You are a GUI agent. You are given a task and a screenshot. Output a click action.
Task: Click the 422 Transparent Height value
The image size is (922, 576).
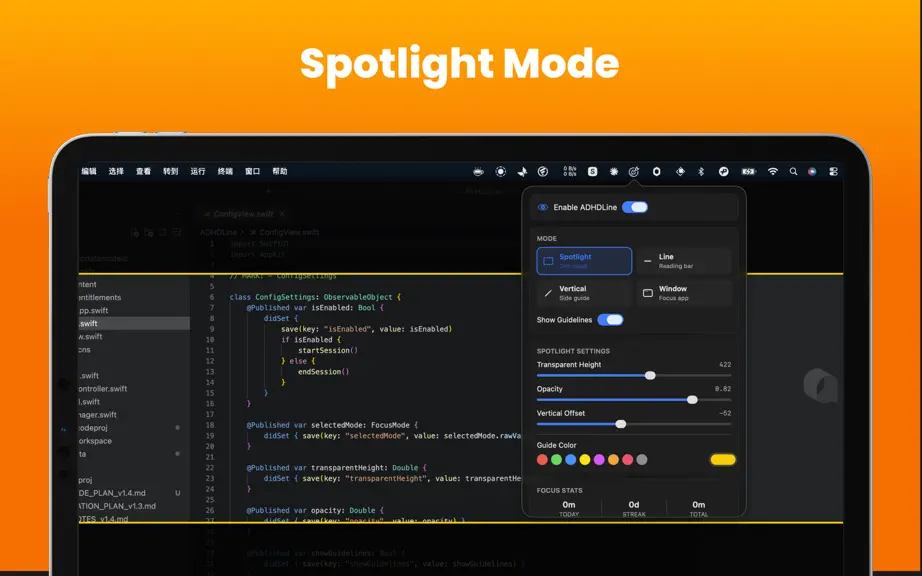[x=725, y=364]
